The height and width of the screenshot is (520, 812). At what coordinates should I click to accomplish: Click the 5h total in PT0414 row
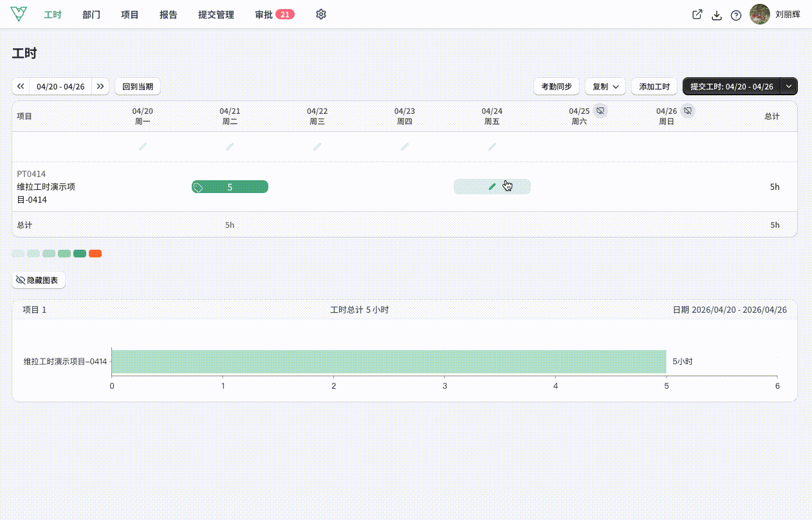pos(775,187)
